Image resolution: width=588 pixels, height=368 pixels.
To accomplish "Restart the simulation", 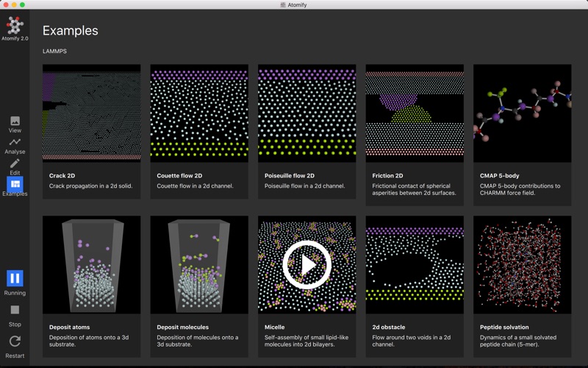I will tap(15, 342).
